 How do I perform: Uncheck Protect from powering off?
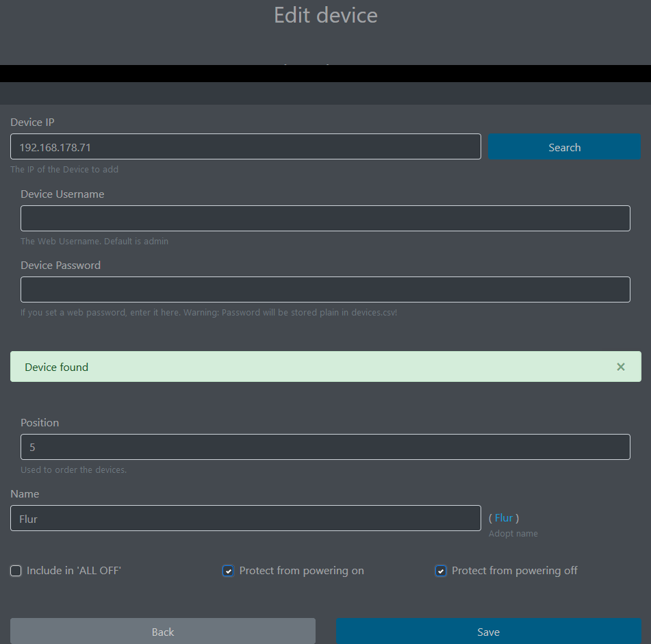[441, 570]
